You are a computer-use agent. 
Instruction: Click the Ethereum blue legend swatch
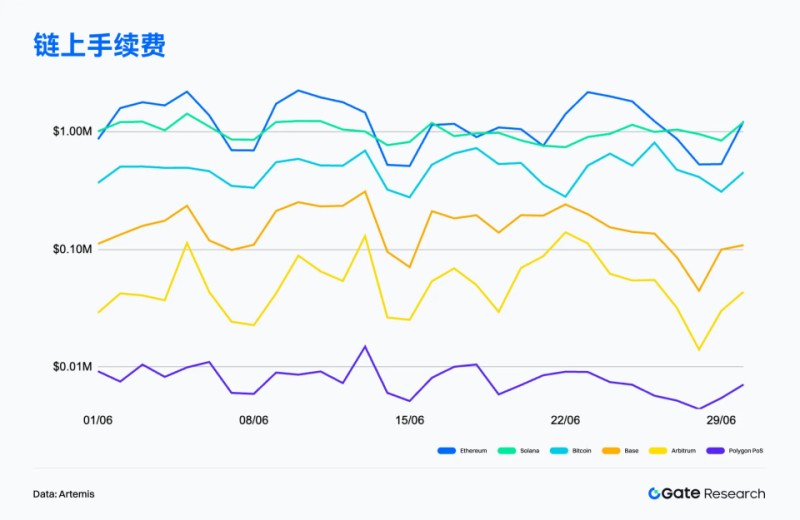tap(447, 451)
